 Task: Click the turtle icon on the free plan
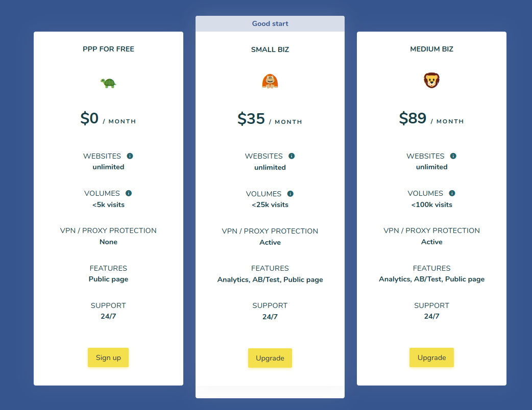click(x=108, y=83)
